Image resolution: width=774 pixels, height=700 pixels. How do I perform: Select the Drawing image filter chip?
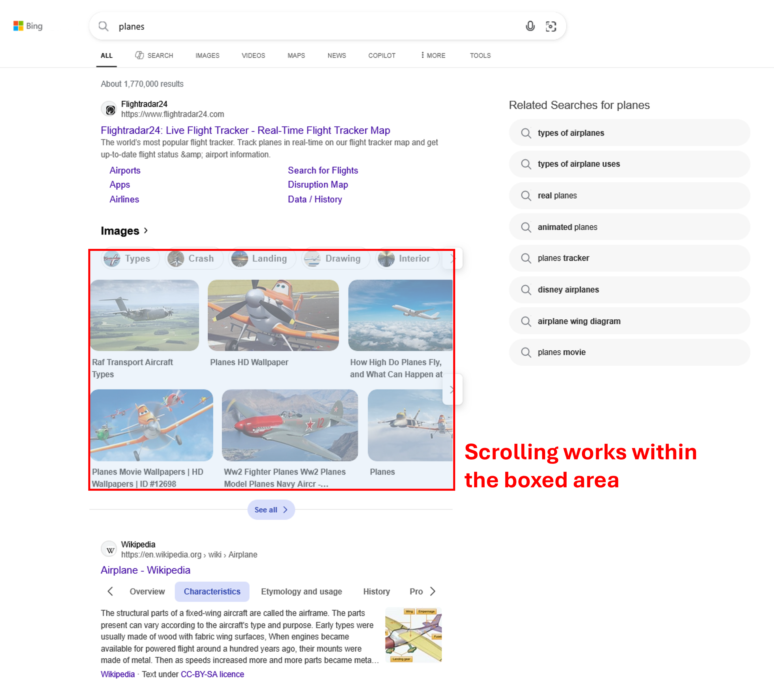pos(335,259)
